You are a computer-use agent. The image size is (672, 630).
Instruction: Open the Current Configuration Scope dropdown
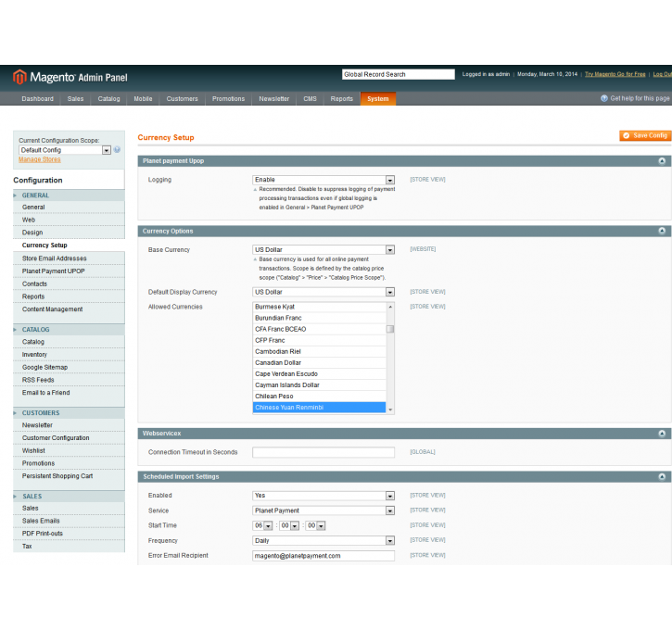65,150
